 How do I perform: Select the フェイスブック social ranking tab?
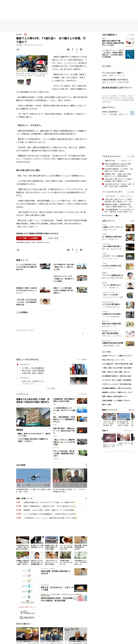(110, 196)
